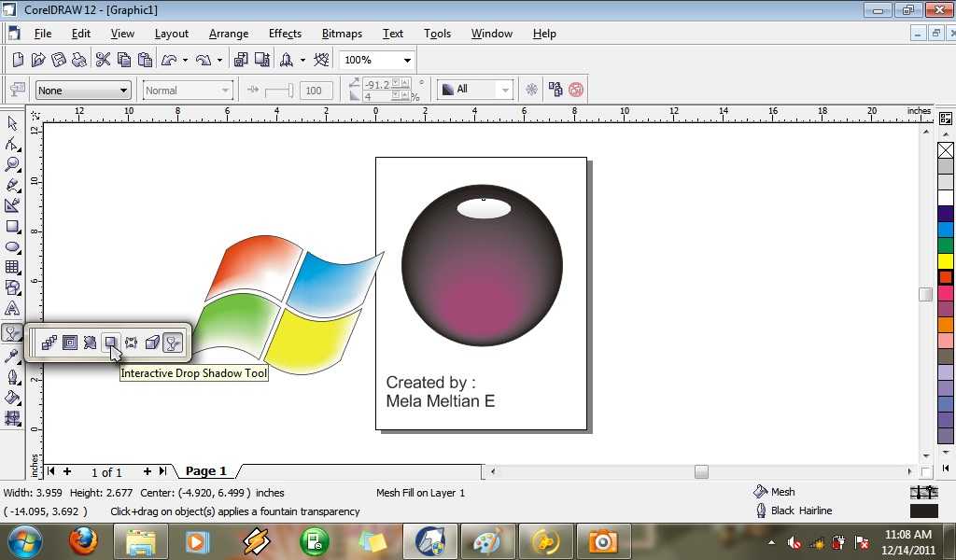
Task: Select the Zoom tool in the toolbox
Action: (x=12, y=164)
